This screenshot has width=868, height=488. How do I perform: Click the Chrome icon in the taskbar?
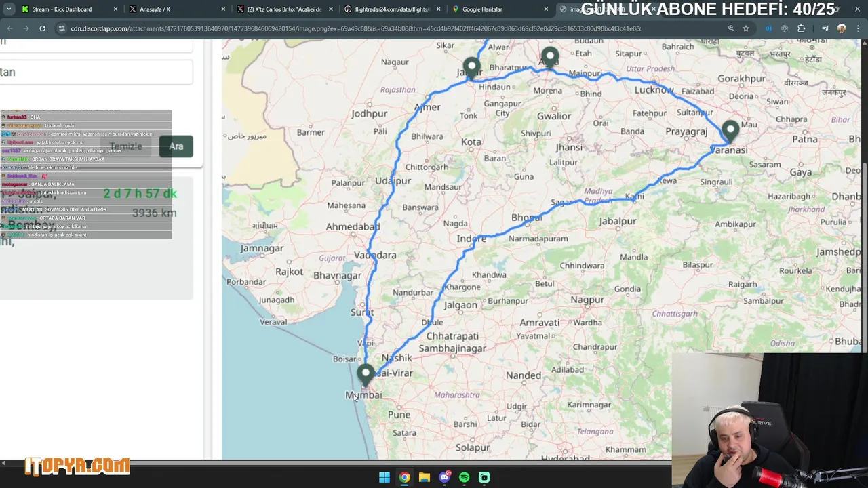point(404,477)
